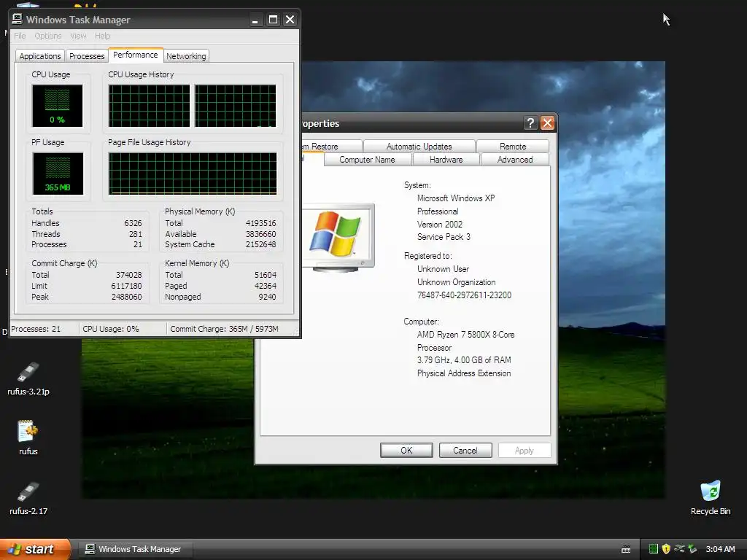Switch to the Processes tab

87,55
